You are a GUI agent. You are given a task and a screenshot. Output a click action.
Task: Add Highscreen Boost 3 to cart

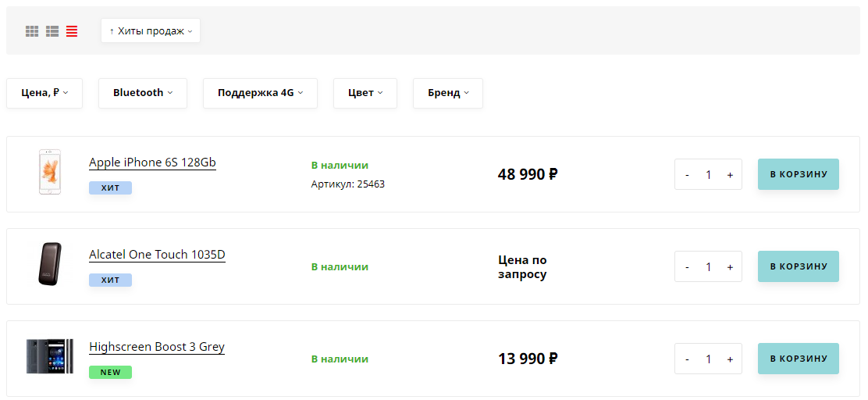799,359
